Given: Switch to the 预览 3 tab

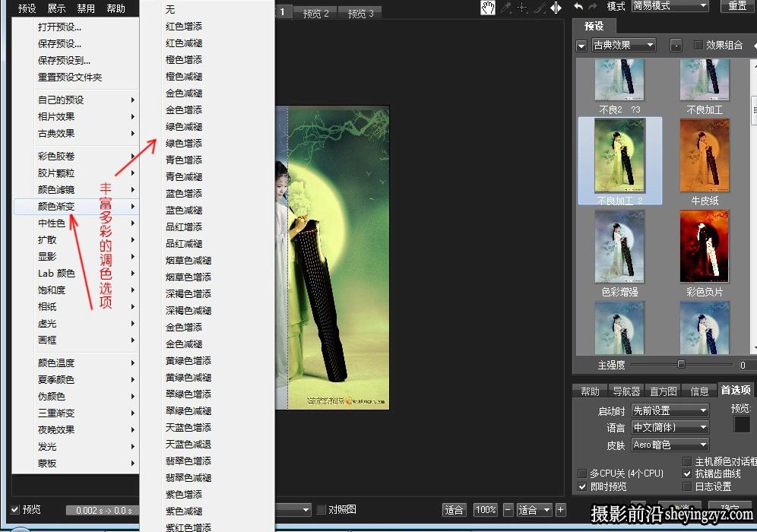Looking at the screenshot, I should [360, 13].
